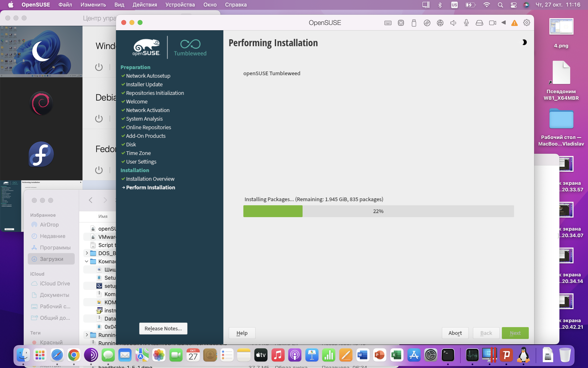Open the Apple menu
588x368 pixels.
click(x=11, y=5)
